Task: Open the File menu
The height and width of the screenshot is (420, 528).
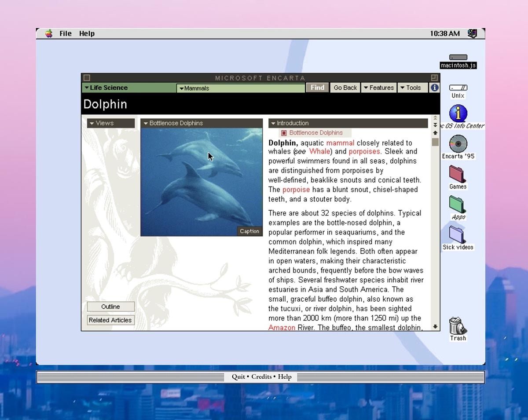Action: coord(65,33)
